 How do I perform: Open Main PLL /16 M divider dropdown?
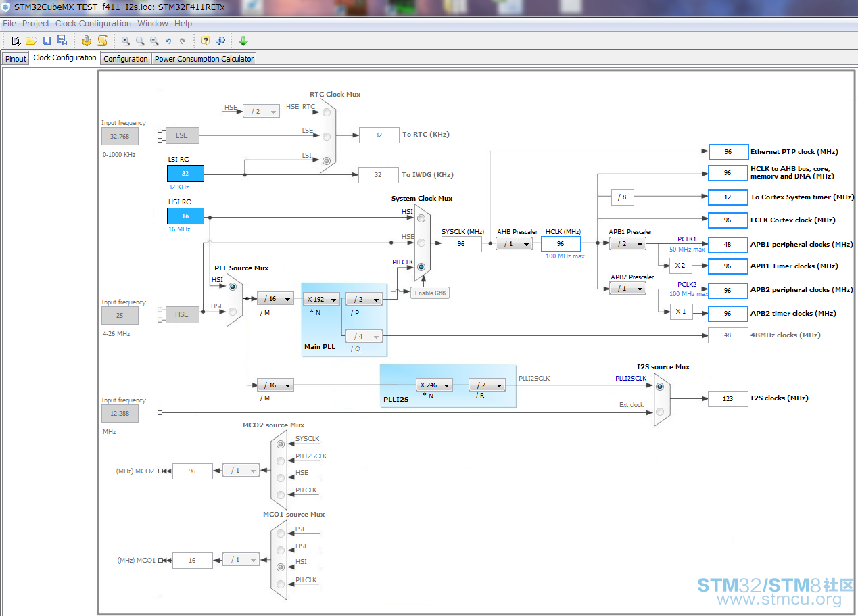point(275,299)
